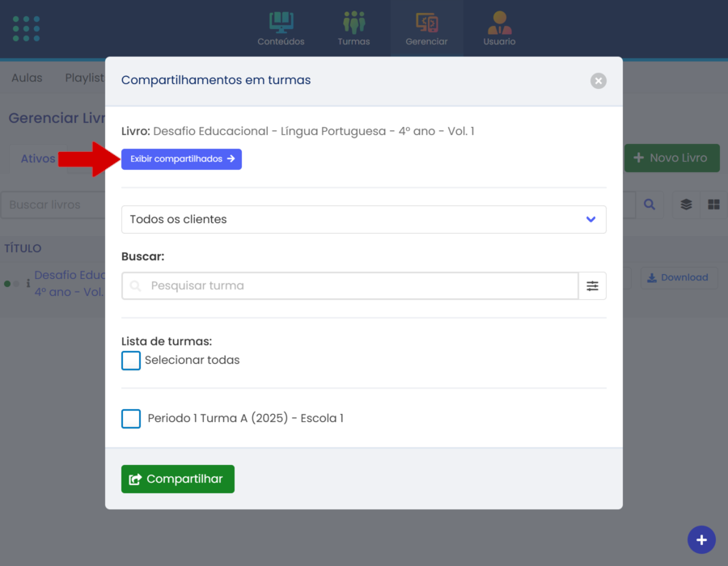Switch to grid view of books
The image size is (728, 566).
(713, 205)
